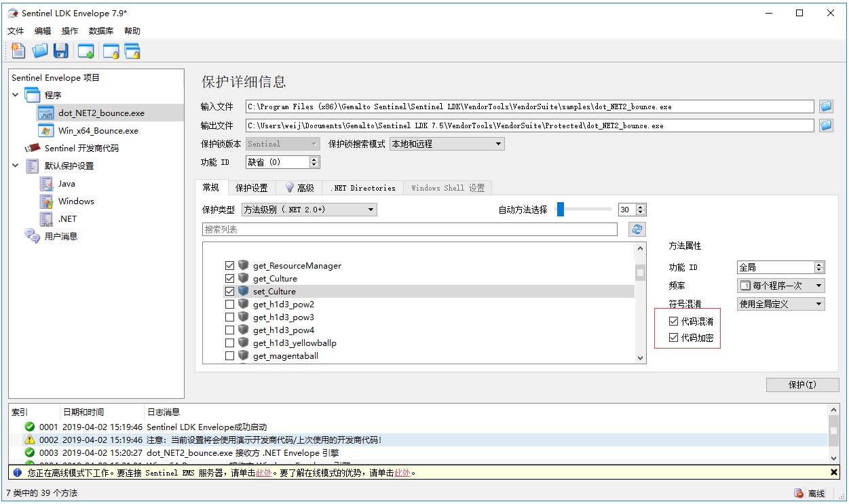
Task: Open the 频率 dropdown
Action: pos(781,286)
